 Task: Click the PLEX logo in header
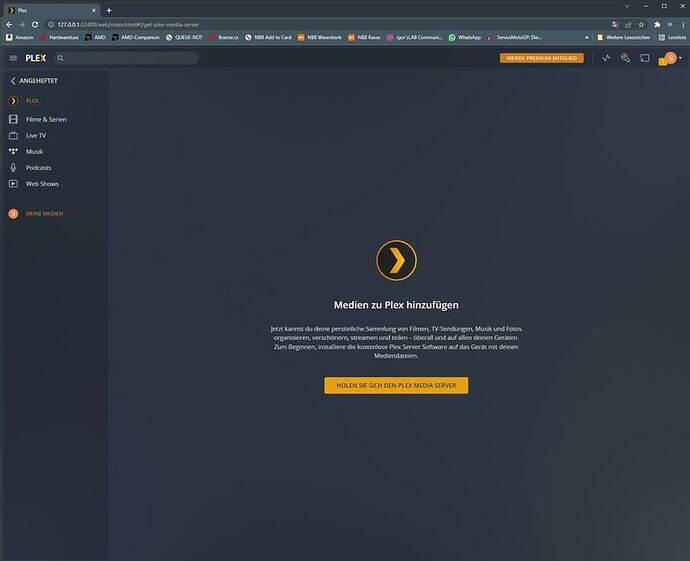36,58
